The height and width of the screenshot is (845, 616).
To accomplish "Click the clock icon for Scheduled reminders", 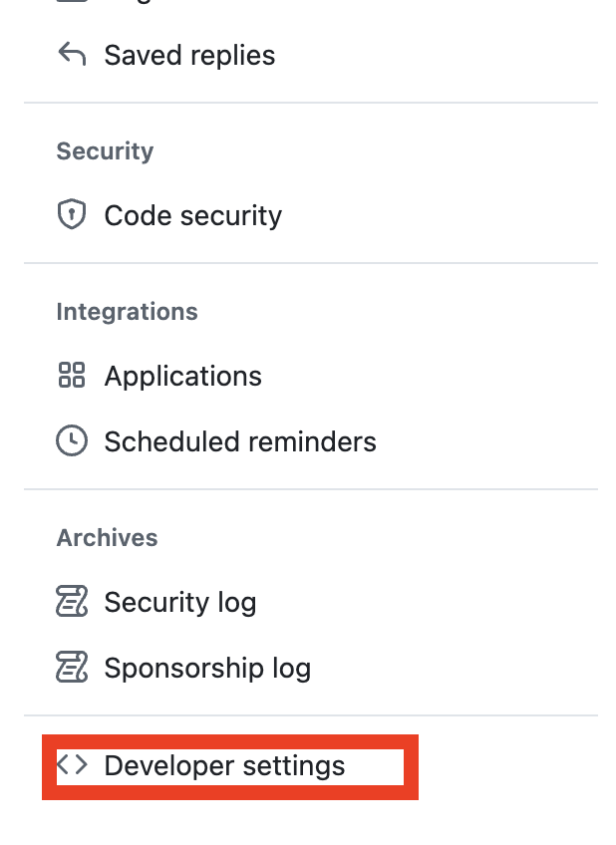I will tap(72, 441).
